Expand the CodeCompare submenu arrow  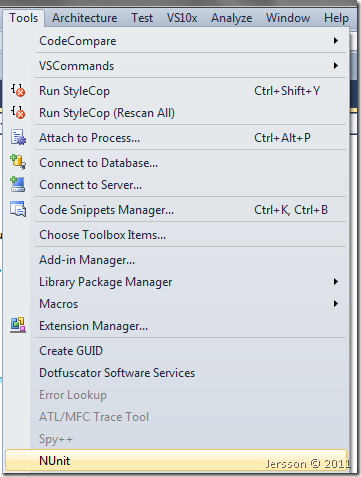(335, 41)
